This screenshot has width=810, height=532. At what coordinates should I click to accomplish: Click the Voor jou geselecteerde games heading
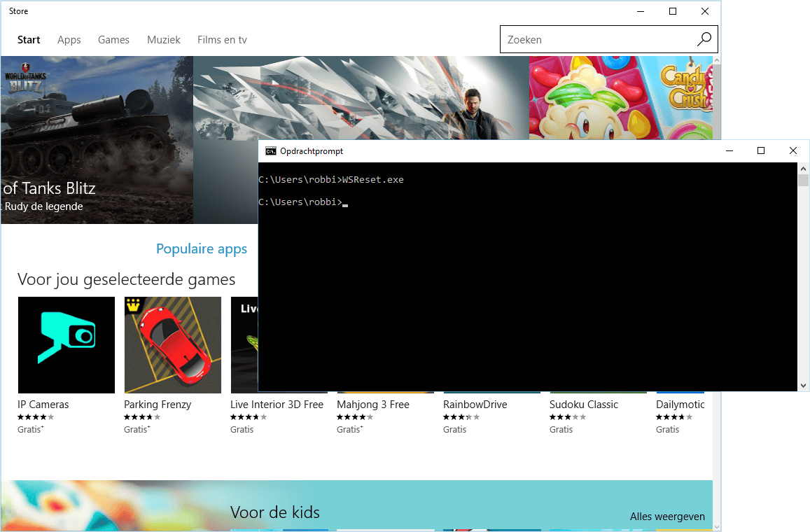pyautogui.click(x=127, y=279)
